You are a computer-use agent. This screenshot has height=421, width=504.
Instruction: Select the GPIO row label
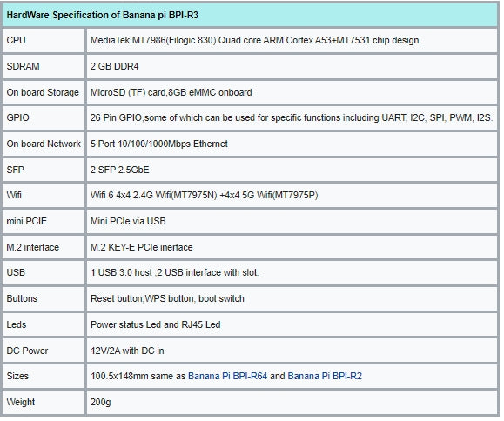click(17, 117)
